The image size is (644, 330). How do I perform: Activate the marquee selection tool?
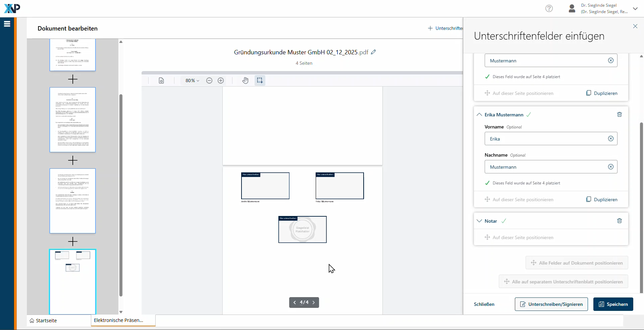[260, 80]
